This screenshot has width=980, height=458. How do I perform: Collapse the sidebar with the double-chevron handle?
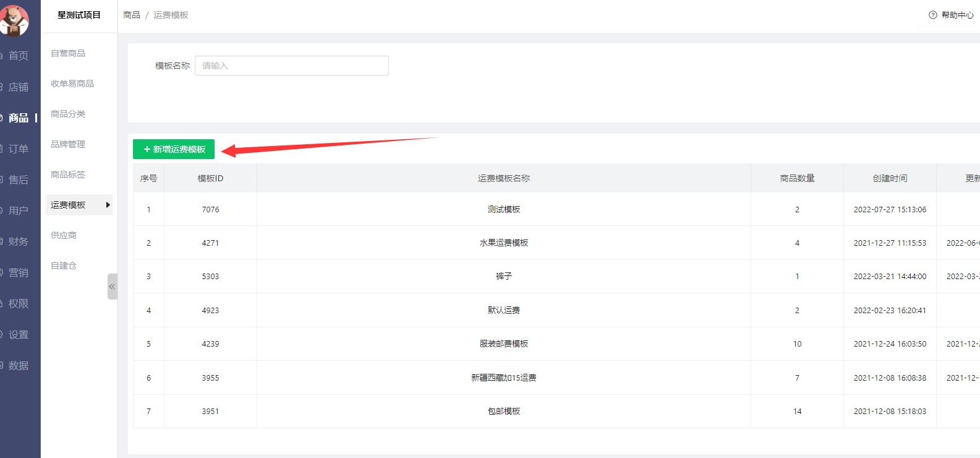(x=112, y=287)
